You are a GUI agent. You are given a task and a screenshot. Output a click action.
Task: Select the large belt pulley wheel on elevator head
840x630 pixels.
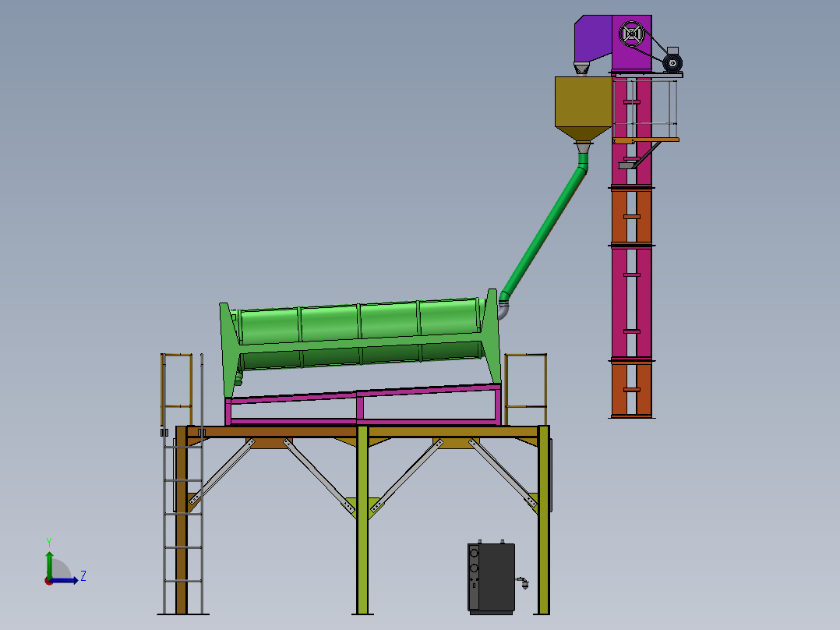632,34
